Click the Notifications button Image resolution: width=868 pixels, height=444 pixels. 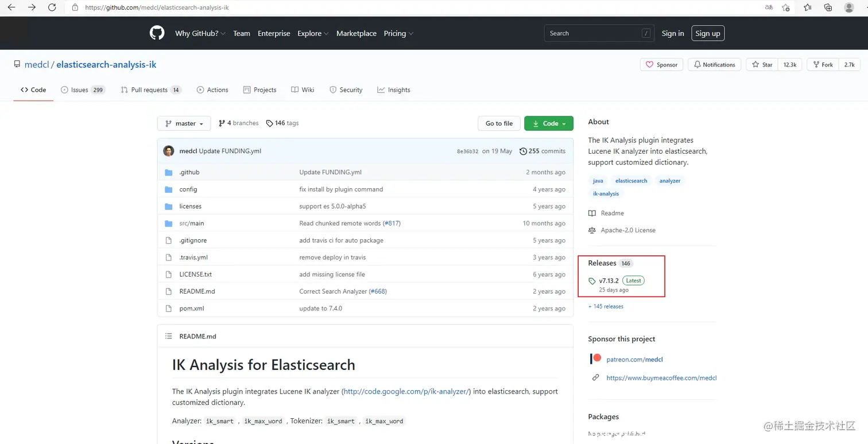[715, 65]
